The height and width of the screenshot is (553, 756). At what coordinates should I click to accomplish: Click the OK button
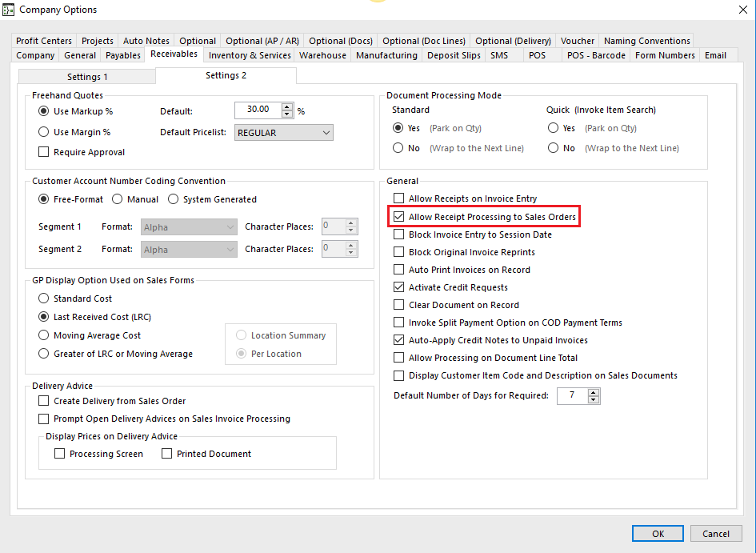[x=658, y=534]
